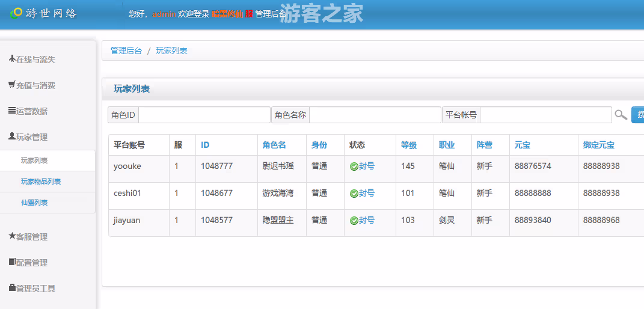Click the 游世网络 logo icon

click(x=16, y=13)
